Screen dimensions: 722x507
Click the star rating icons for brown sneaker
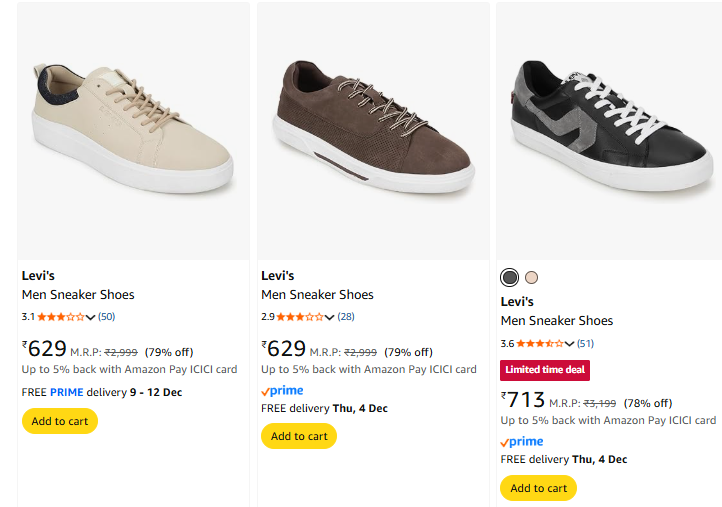(300, 317)
